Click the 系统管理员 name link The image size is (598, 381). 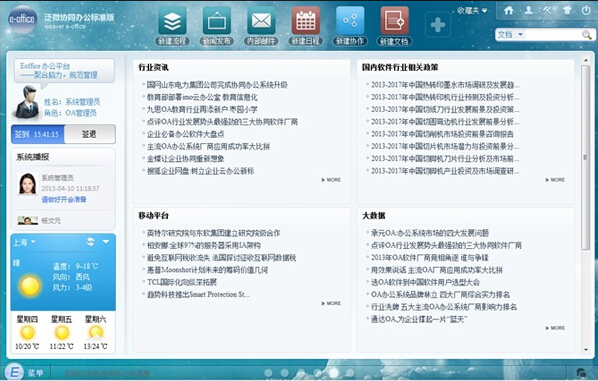83,102
